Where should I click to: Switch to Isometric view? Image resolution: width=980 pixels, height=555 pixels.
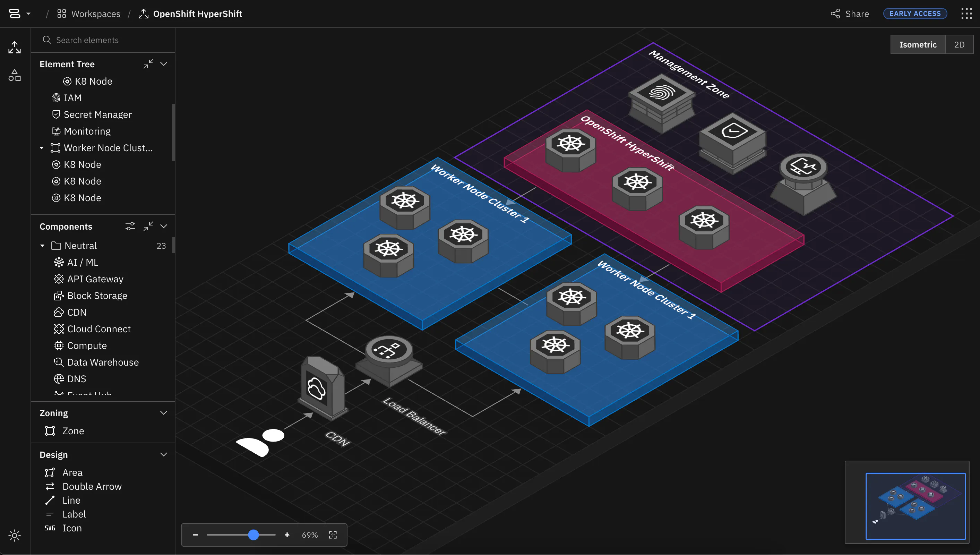[x=918, y=45]
